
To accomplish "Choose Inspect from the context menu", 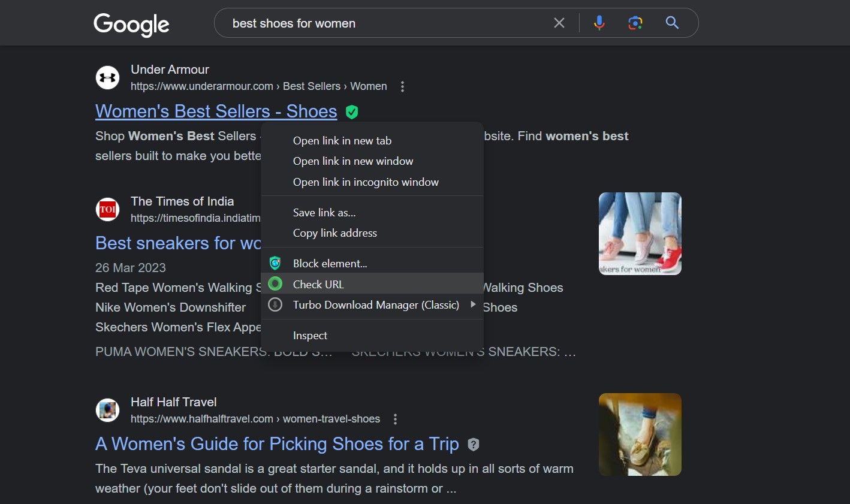I will coord(310,335).
